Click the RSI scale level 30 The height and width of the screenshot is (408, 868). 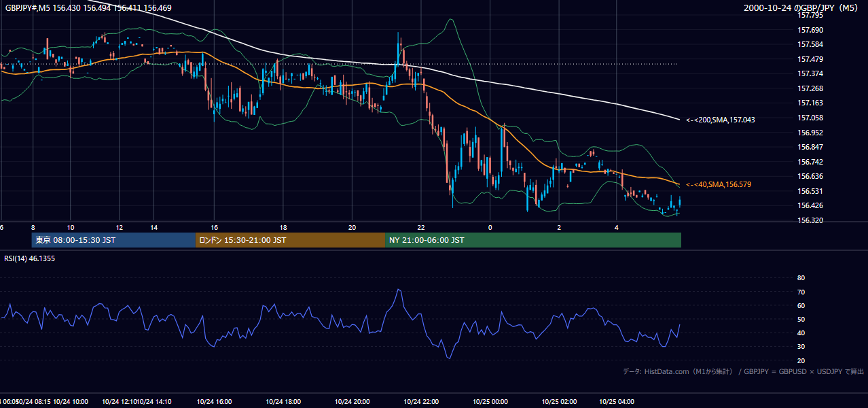pyautogui.click(x=801, y=347)
